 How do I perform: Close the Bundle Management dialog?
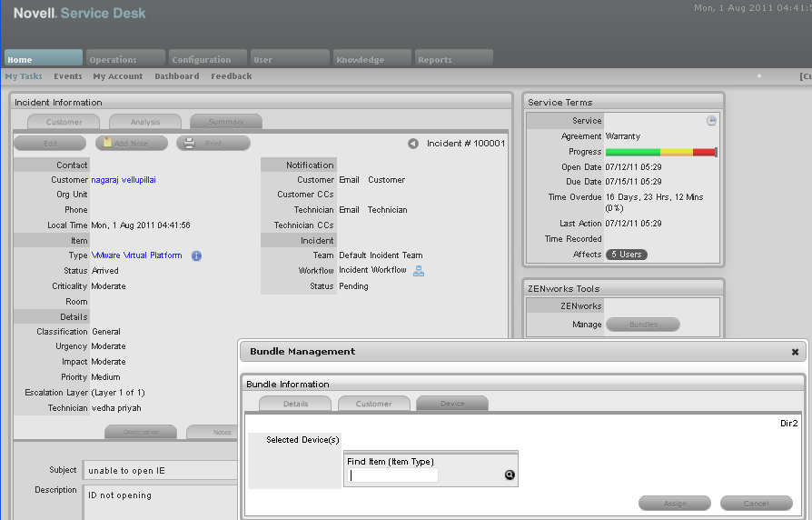pos(795,352)
